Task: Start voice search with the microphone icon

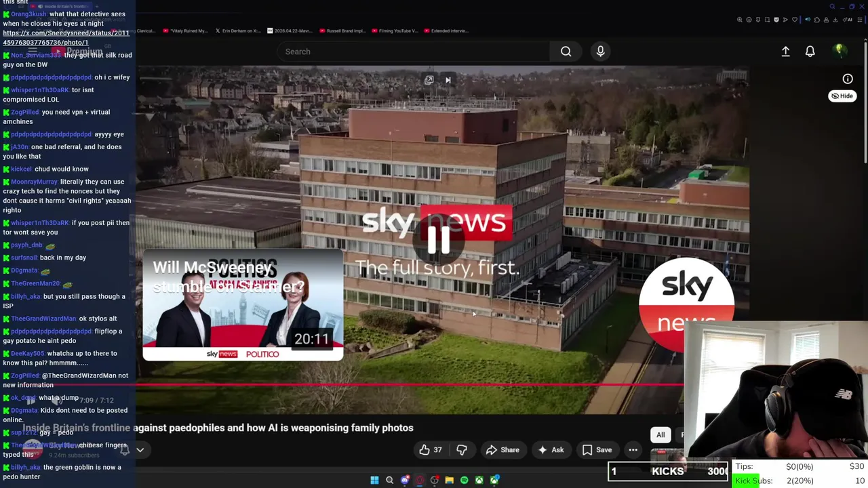Action: [600, 52]
